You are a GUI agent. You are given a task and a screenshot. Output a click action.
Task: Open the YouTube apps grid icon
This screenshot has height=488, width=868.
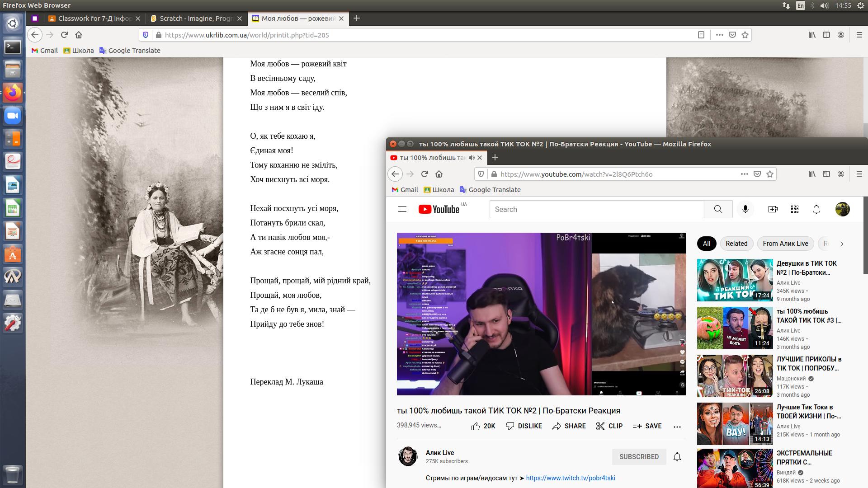(x=795, y=209)
